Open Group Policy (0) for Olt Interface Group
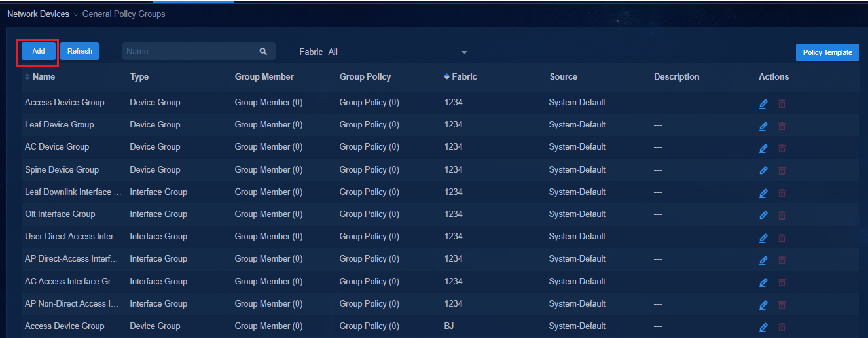The image size is (868, 338). [x=369, y=214]
